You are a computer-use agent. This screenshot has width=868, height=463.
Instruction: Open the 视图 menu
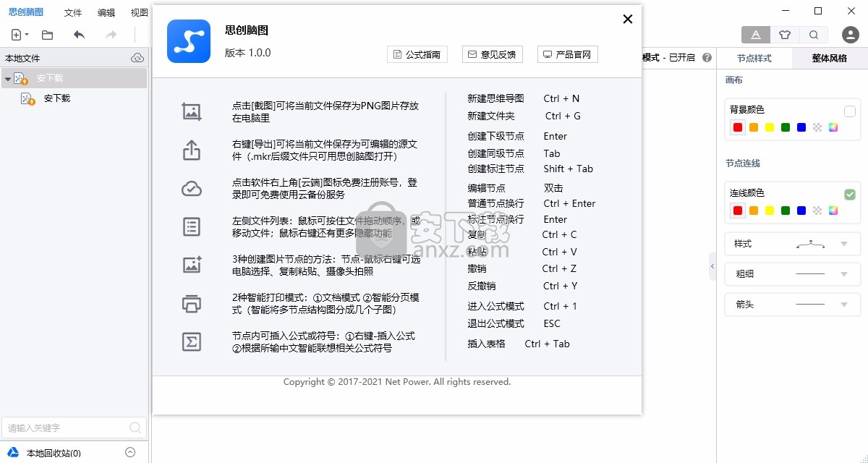pyautogui.click(x=139, y=12)
